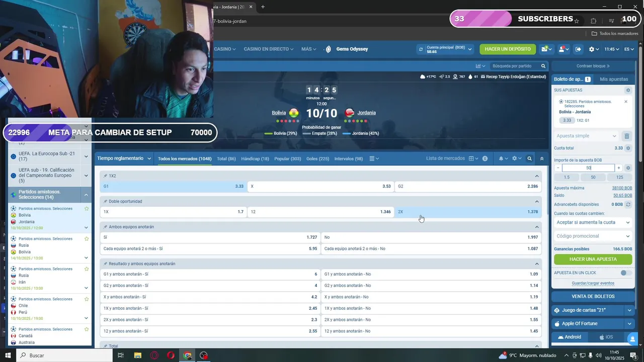Select draw X odds 3.53
The width and height of the screenshot is (644, 362).
click(320, 187)
